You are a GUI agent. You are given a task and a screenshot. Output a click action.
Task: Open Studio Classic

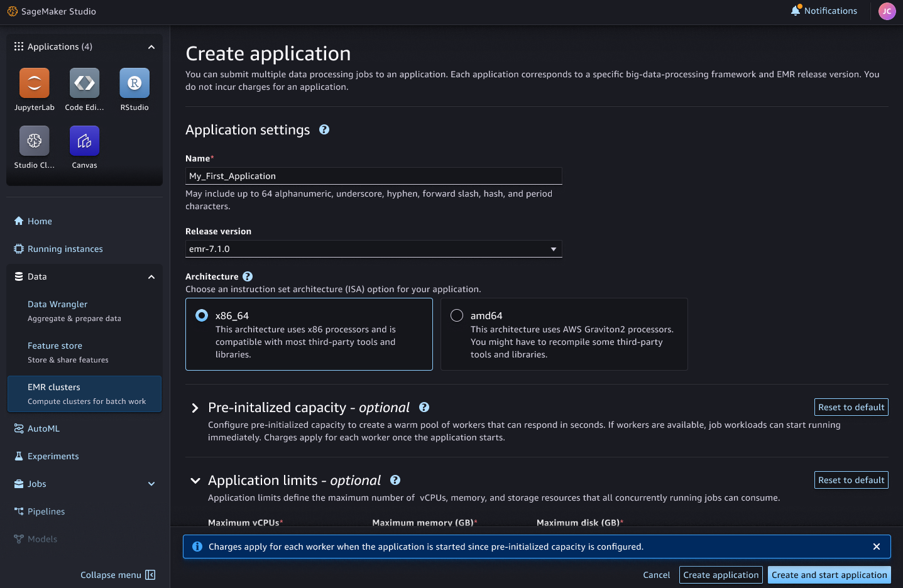coord(34,140)
